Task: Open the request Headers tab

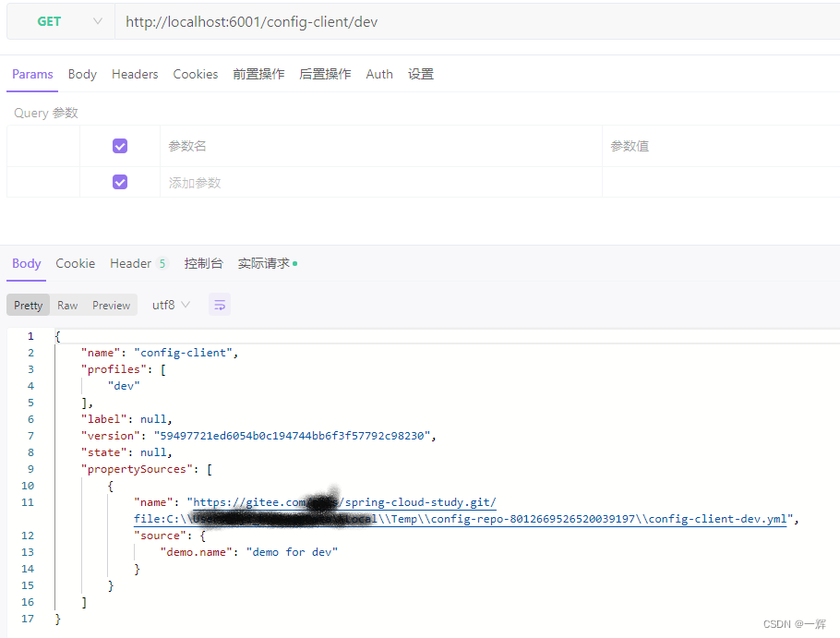Action: click(x=135, y=74)
